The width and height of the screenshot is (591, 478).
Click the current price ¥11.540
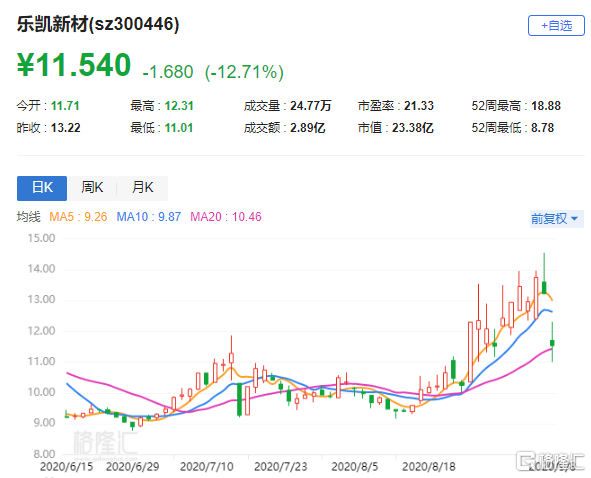point(74,65)
